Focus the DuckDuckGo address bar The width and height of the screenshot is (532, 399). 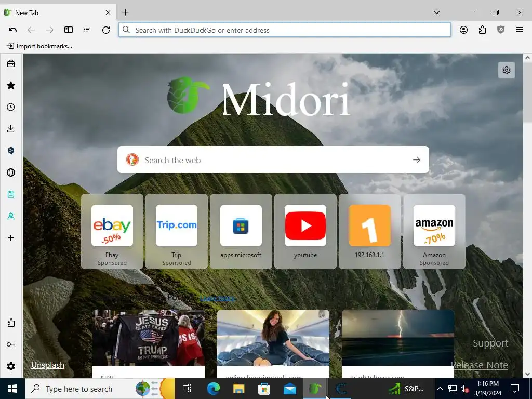(x=284, y=30)
